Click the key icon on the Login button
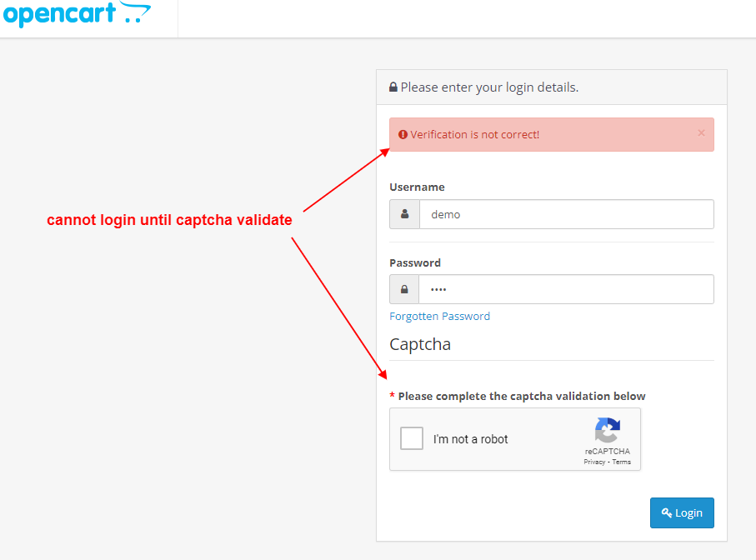 [667, 513]
